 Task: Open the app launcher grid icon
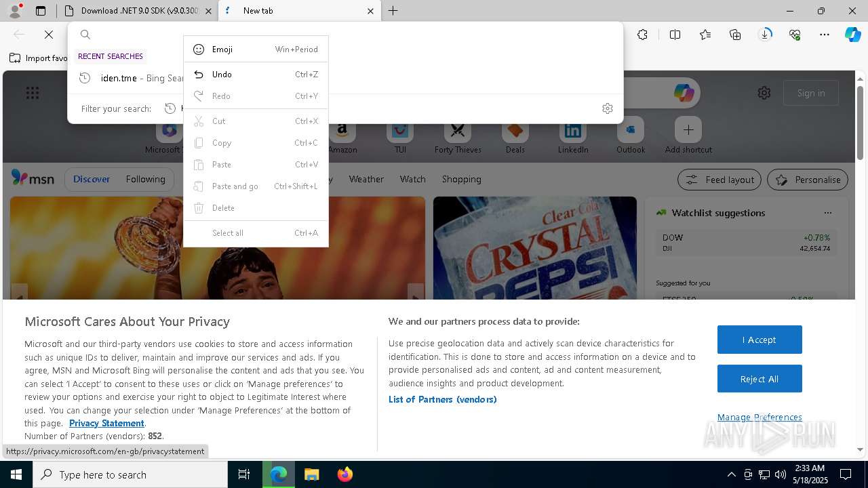[x=33, y=93]
